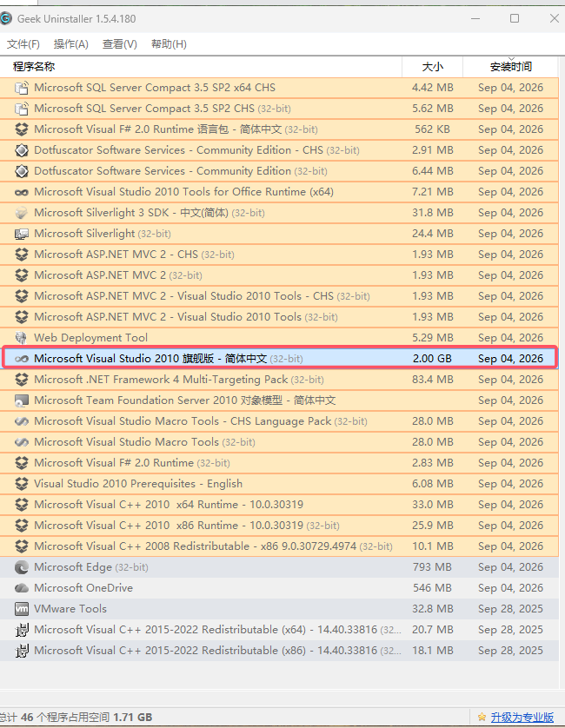Select ASP.NET MVC 2 - Visual Studio 2010 Tools (32-bit)

pyautogui.click(x=279, y=316)
